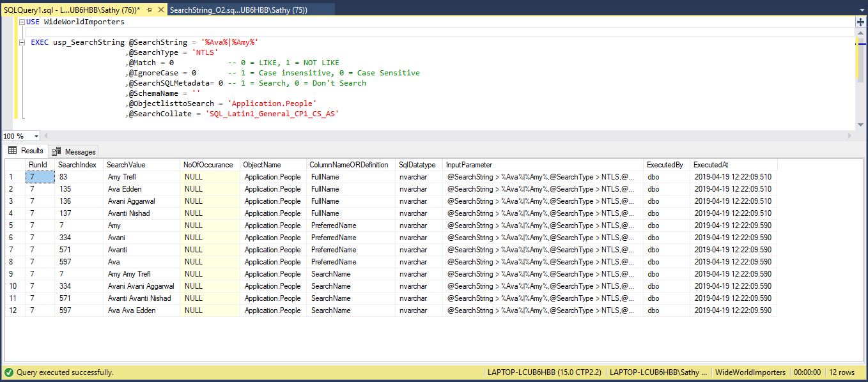
Task: Select the SearchValue column header
Action: tap(141, 165)
